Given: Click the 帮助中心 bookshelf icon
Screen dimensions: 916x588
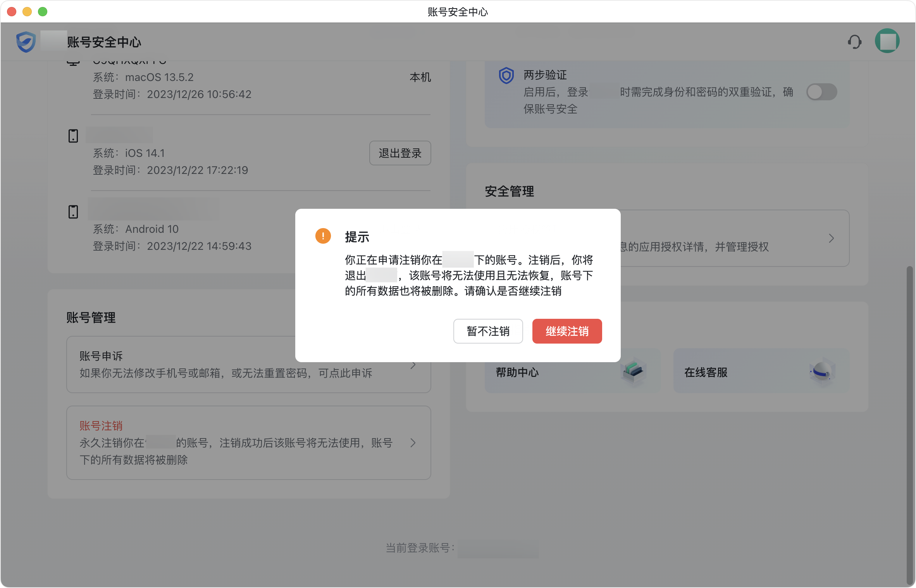Looking at the screenshot, I should pyautogui.click(x=632, y=371).
